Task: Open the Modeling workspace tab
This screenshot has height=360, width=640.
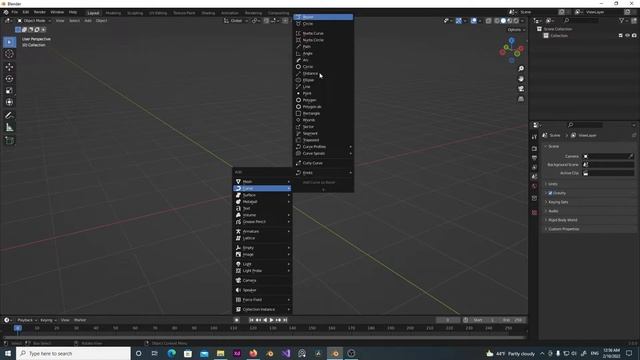Action: point(113,13)
